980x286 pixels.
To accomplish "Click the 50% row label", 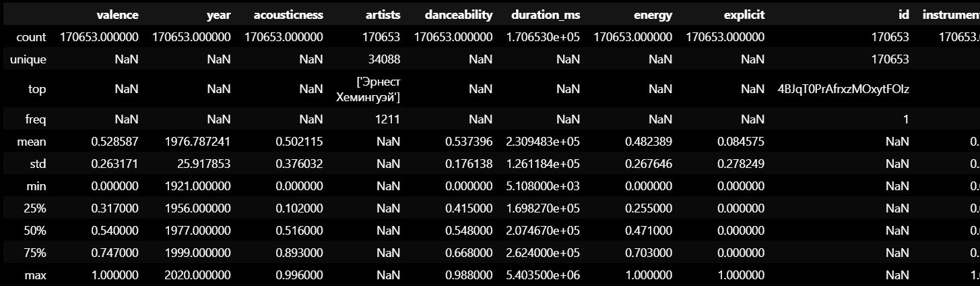I will pyautogui.click(x=36, y=231).
